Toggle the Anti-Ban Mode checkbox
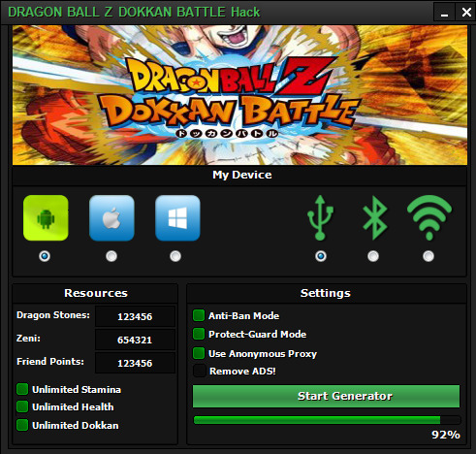 (199, 315)
